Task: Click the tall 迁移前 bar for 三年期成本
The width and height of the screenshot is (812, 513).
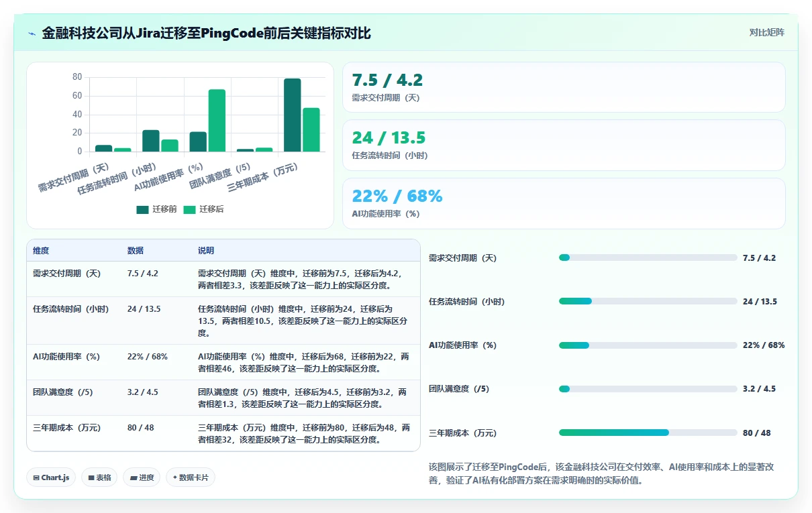Action: pos(293,115)
